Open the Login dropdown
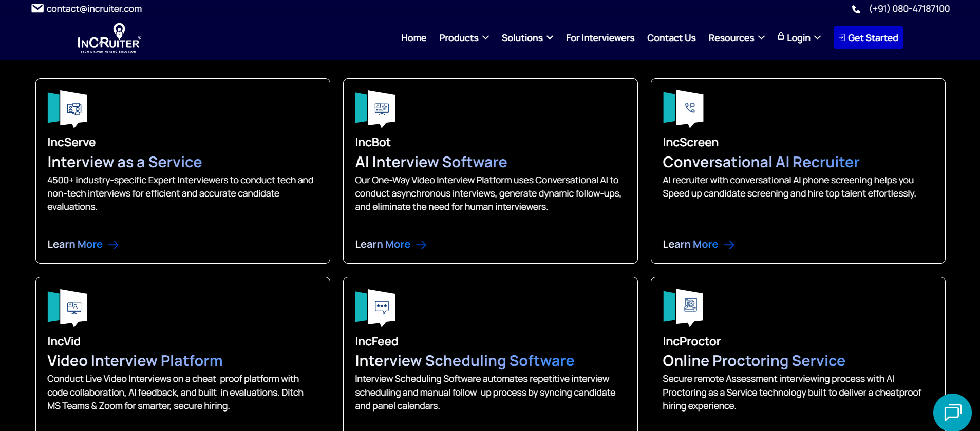Image resolution: width=980 pixels, height=431 pixels. 799,38
